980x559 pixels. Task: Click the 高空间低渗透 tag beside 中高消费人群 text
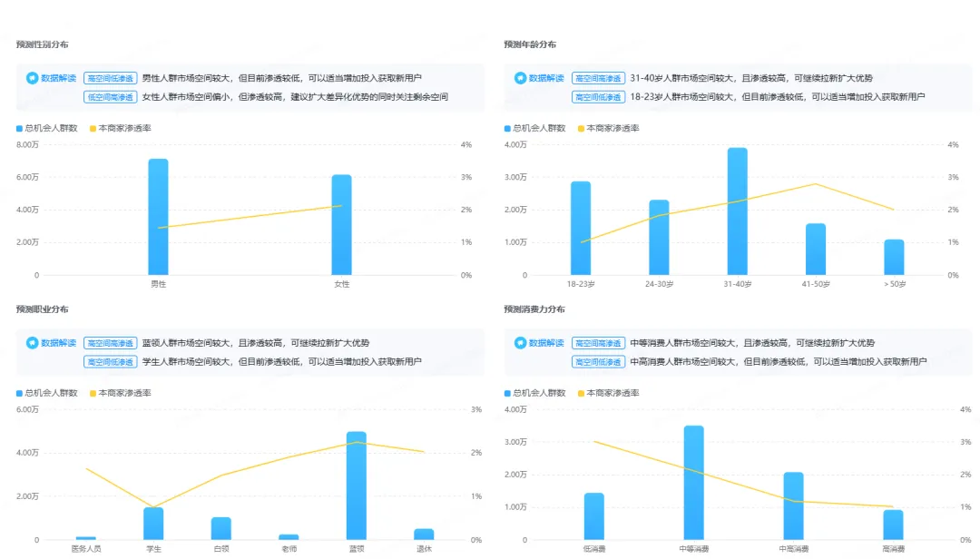pyautogui.click(x=598, y=361)
